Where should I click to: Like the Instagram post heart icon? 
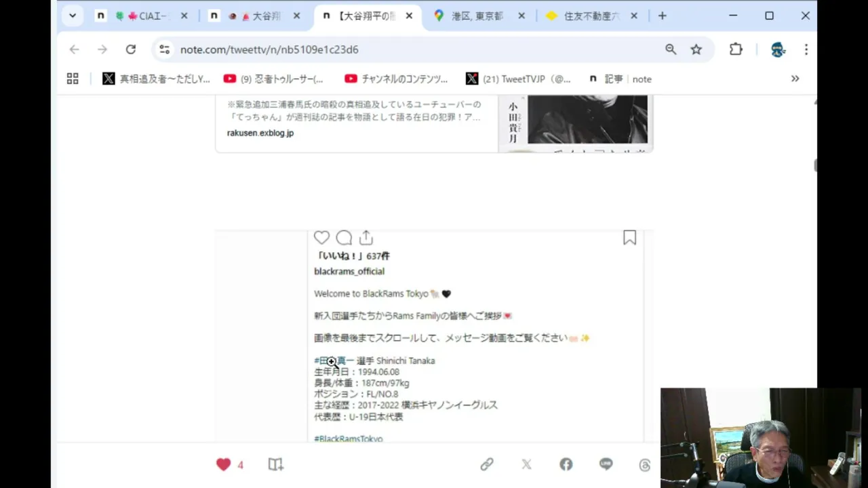coord(321,238)
